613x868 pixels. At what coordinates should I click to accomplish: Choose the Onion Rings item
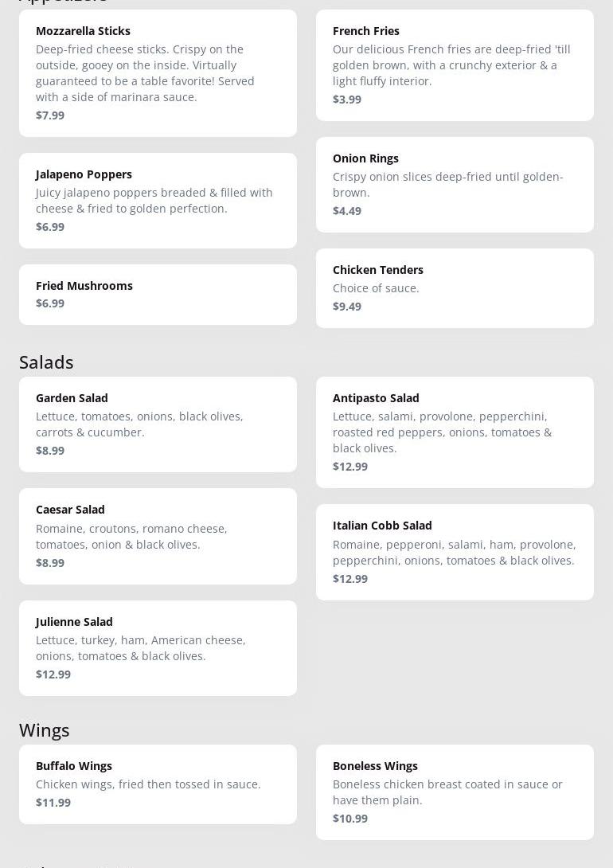(455, 184)
